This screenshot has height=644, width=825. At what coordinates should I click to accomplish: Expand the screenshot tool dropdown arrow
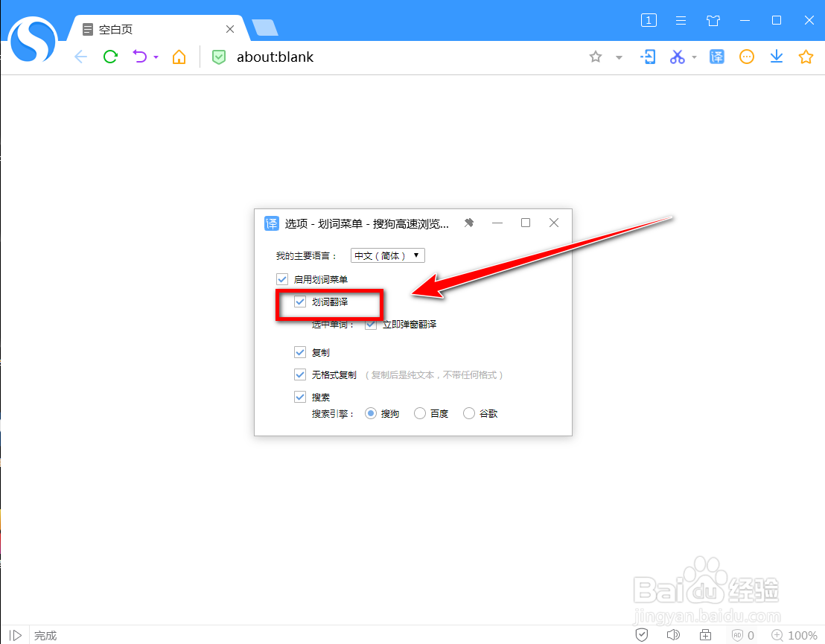(694, 57)
